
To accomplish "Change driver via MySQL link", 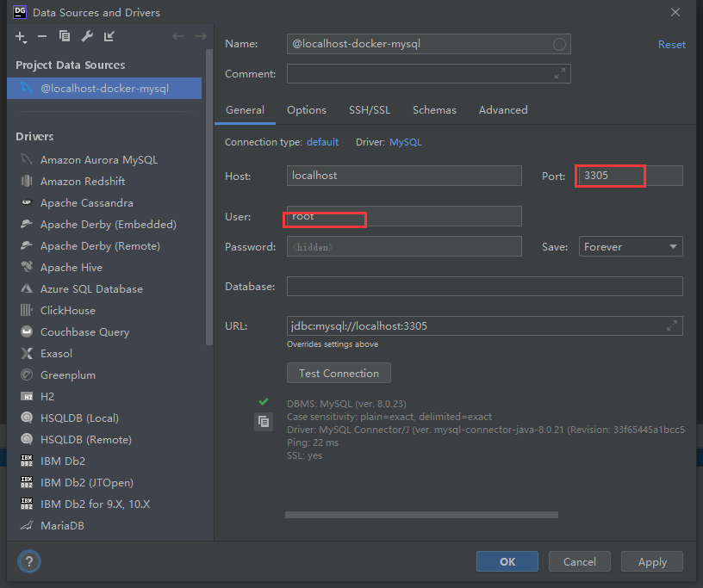I will (406, 142).
